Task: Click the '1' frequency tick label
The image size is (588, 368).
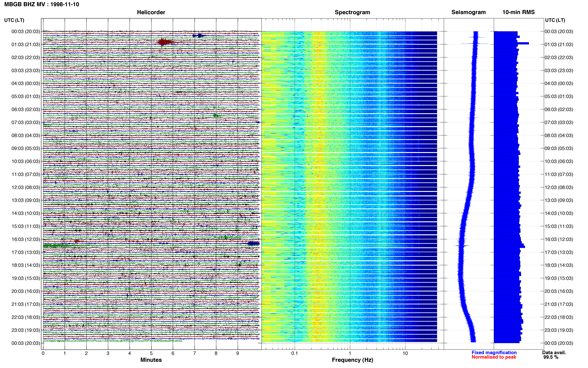Action: pyautogui.click(x=350, y=353)
